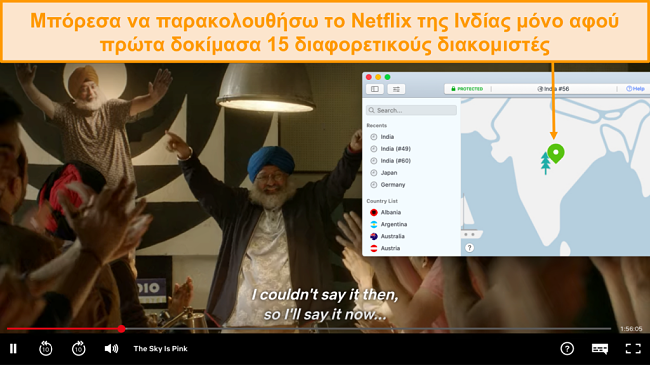Mute the Netflix player volume
The image size is (650, 365).
(111, 349)
